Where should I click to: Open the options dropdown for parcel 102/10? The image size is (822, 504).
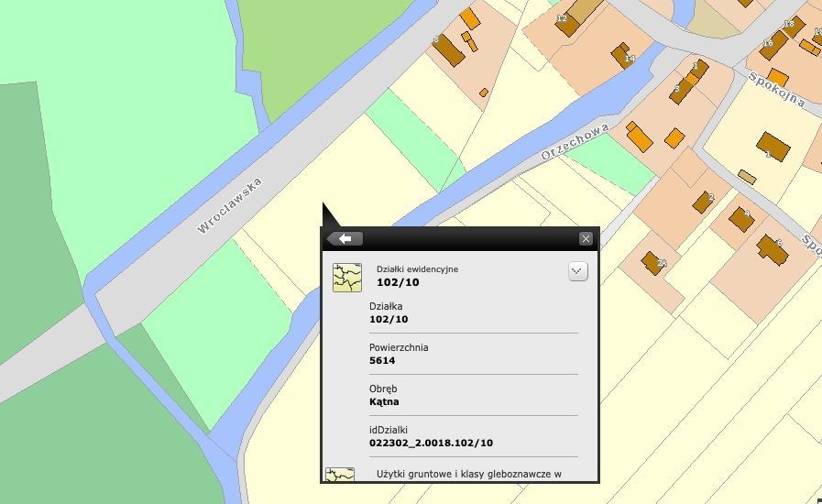click(x=577, y=272)
